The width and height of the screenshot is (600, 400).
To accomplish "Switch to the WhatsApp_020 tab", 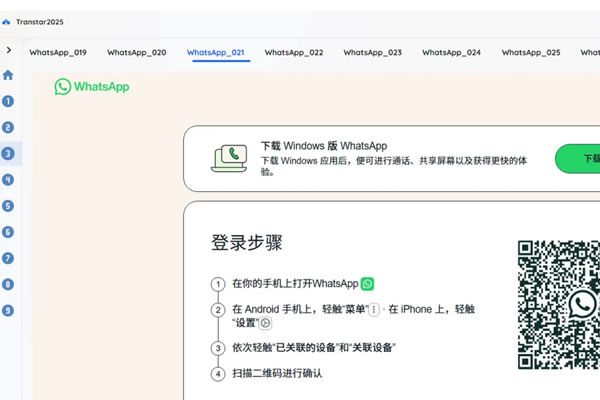I will [137, 52].
